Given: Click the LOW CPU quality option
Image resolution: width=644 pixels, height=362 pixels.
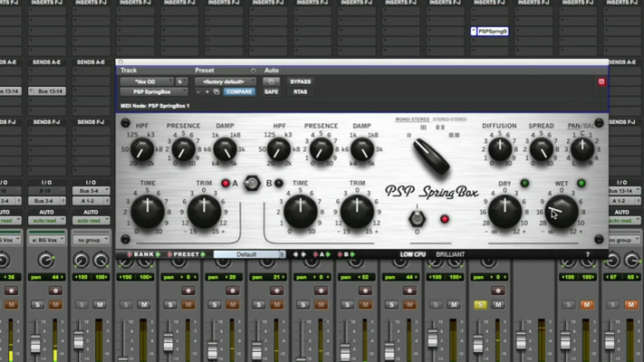Looking at the screenshot, I should tap(413, 254).
